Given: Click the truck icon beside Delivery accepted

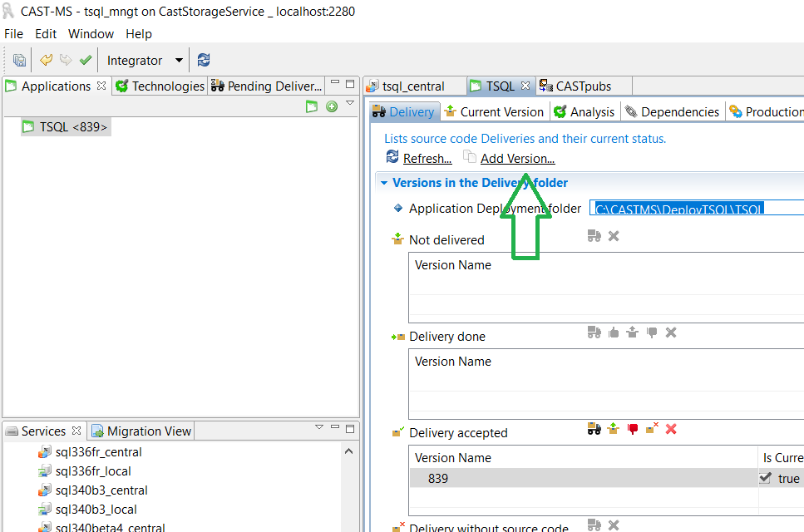Looking at the screenshot, I should (594, 429).
